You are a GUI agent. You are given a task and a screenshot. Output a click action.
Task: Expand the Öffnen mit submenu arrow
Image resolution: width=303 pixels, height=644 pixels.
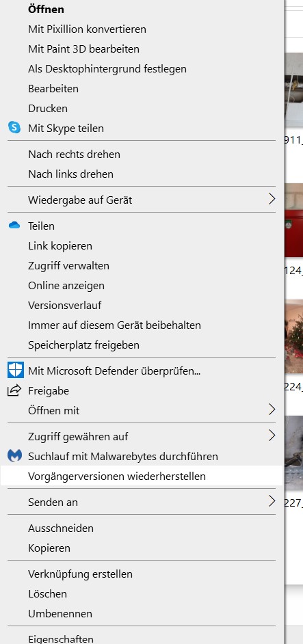272,410
